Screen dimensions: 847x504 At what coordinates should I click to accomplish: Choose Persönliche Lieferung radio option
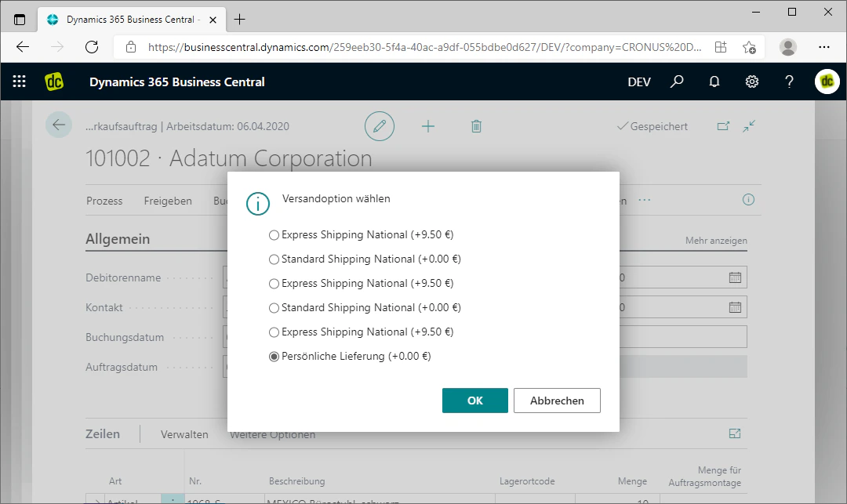(x=274, y=357)
